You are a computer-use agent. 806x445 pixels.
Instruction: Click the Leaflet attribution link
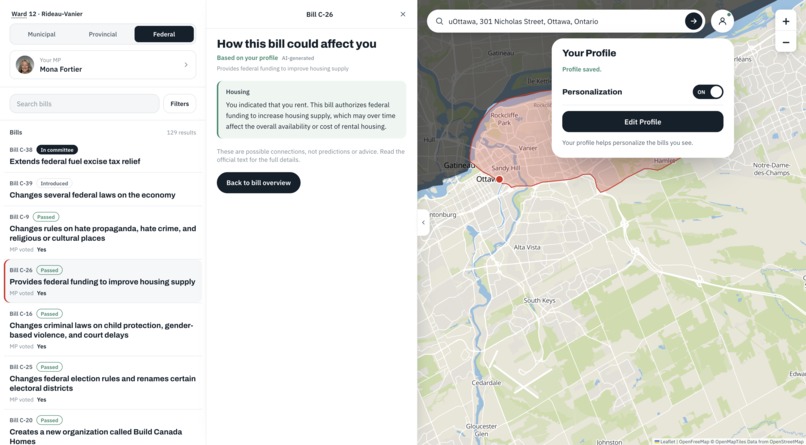(665, 442)
